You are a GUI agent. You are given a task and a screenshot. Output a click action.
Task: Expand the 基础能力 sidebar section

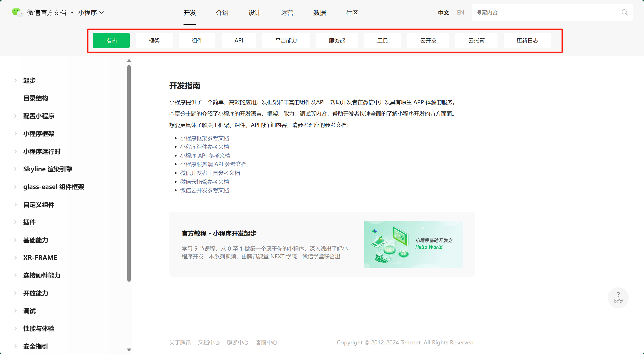(x=36, y=240)
